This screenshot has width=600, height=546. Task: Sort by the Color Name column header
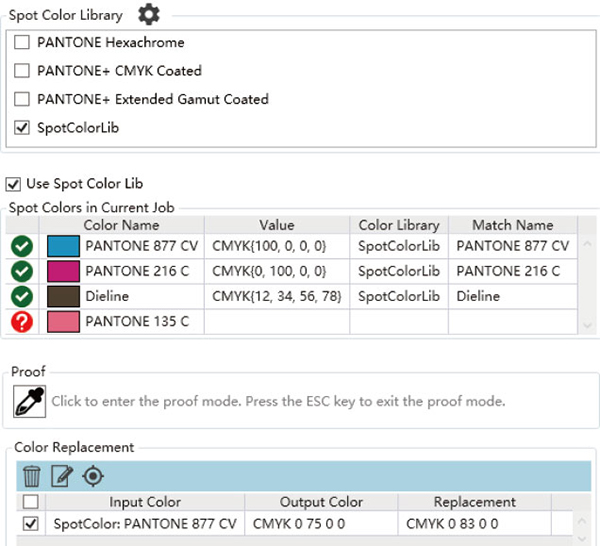[121, 225]
